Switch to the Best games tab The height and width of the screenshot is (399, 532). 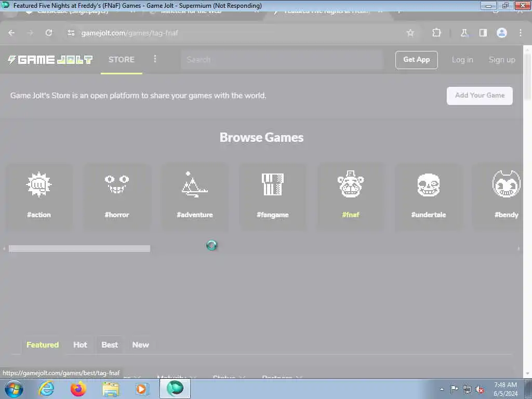click(110, 345)
